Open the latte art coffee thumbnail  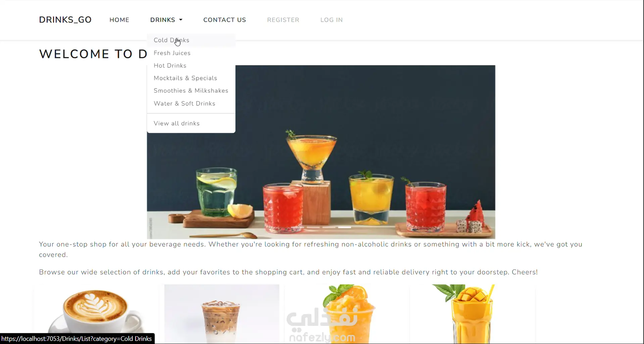point(96,314)
